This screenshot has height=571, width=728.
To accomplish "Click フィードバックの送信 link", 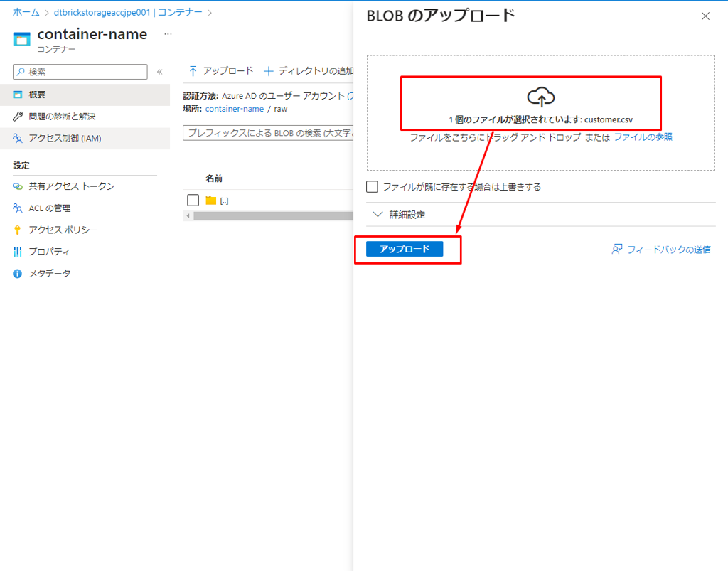I will click(668, 250).
